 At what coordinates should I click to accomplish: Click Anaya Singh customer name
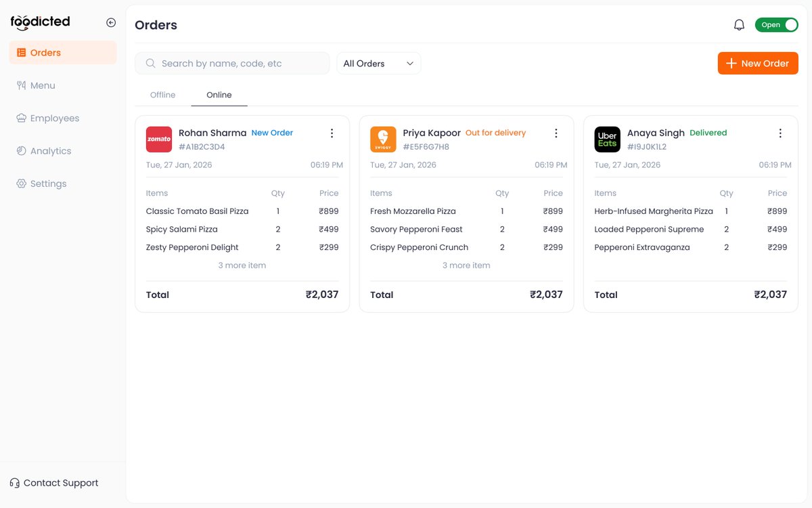[x=656, y=133]
